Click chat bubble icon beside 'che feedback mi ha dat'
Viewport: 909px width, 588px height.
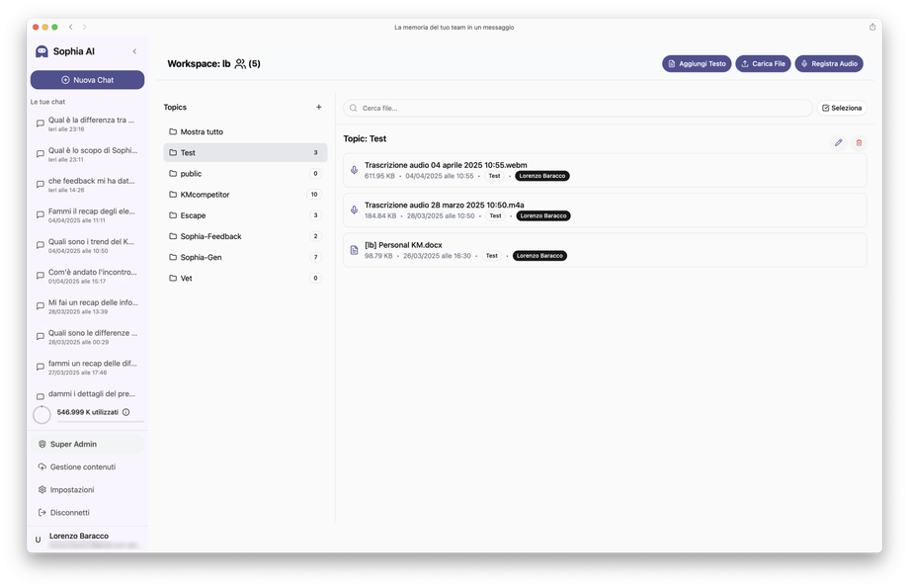coord(40,185)
